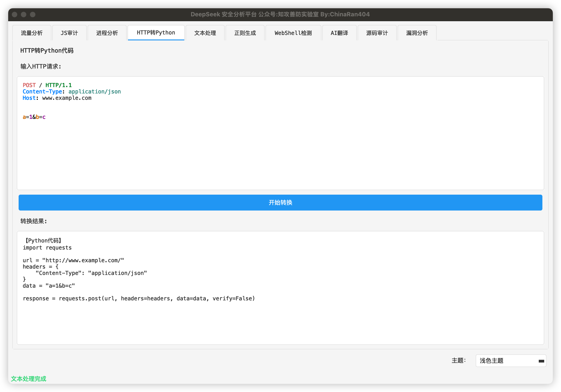Click the a=1&b=c body line
Image resolution: width=561 pixels, height=392 pixels.
point(34,117)
